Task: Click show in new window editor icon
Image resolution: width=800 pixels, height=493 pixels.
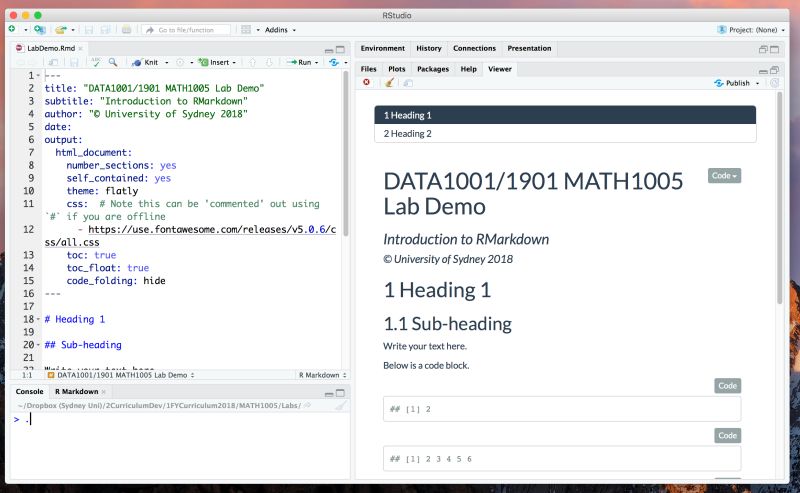Action: 53,62
